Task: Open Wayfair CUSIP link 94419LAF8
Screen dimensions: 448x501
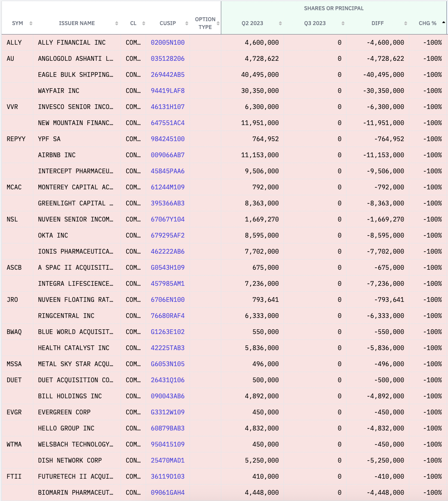Action: coord(168,91)
